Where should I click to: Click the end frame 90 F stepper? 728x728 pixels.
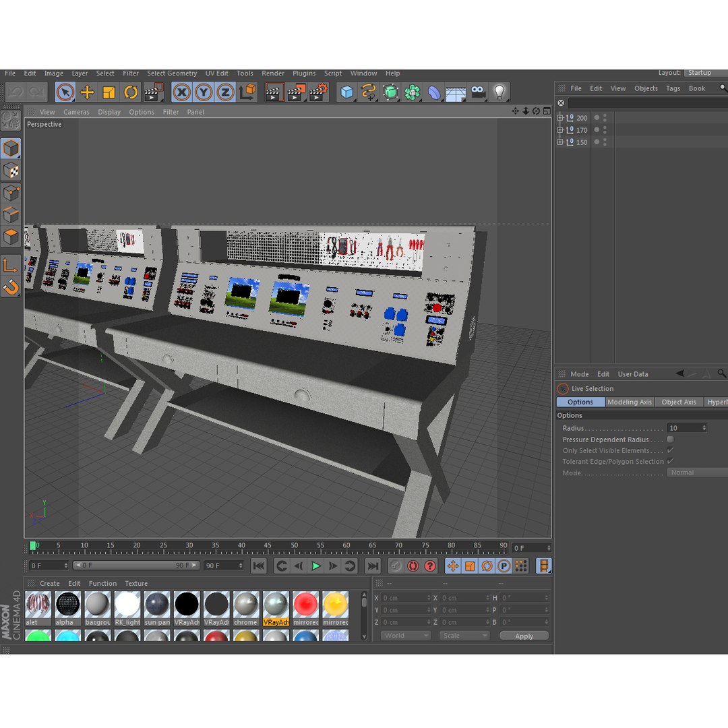click(241, 566)
